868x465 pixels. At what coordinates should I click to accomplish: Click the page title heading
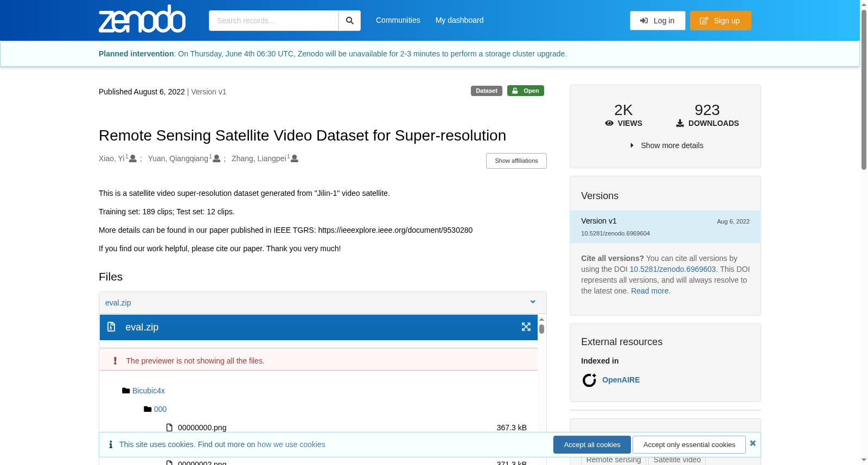(x=302, y=135)
